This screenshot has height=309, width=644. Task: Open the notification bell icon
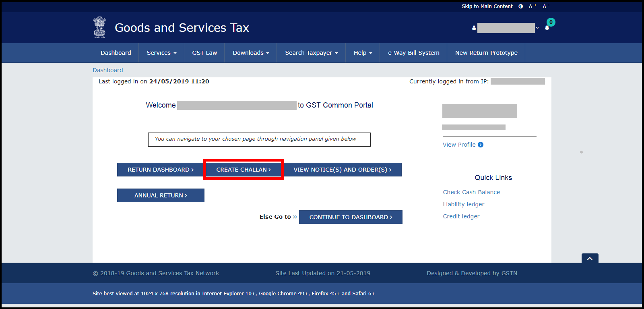point(547,28)
